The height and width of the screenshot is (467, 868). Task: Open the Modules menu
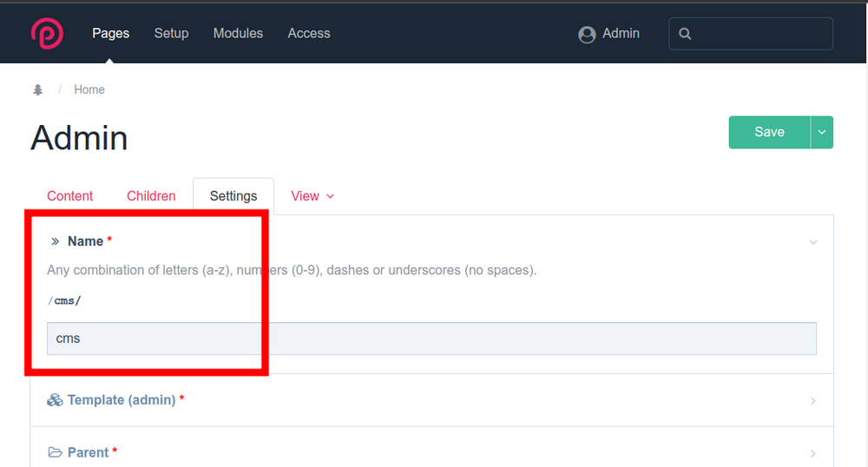pos(238,33)
